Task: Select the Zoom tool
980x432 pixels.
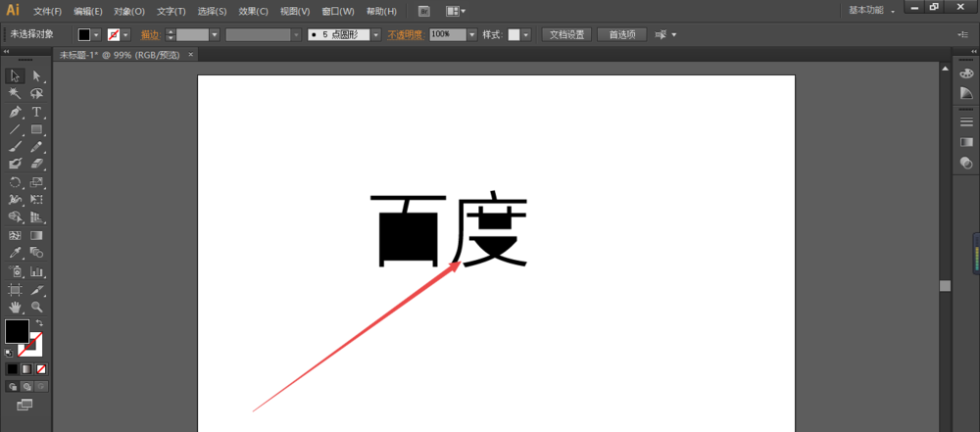Action: pyautogui.click(x=36, y=307)
